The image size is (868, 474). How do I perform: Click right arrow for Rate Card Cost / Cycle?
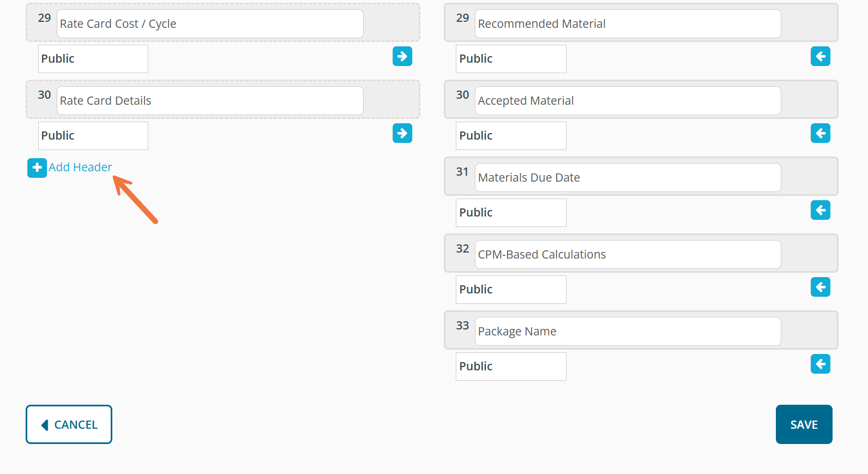(402, 56)
